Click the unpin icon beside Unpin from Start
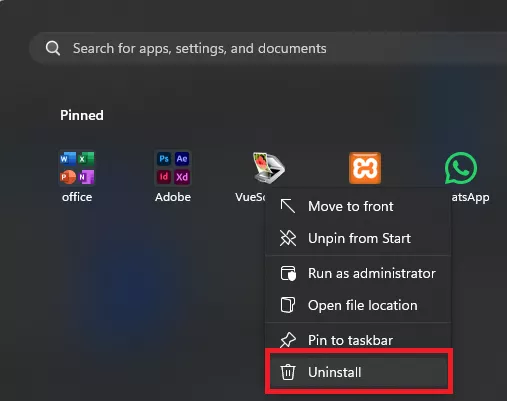Viewport: 507px width, 401px height. pos(288,238)
